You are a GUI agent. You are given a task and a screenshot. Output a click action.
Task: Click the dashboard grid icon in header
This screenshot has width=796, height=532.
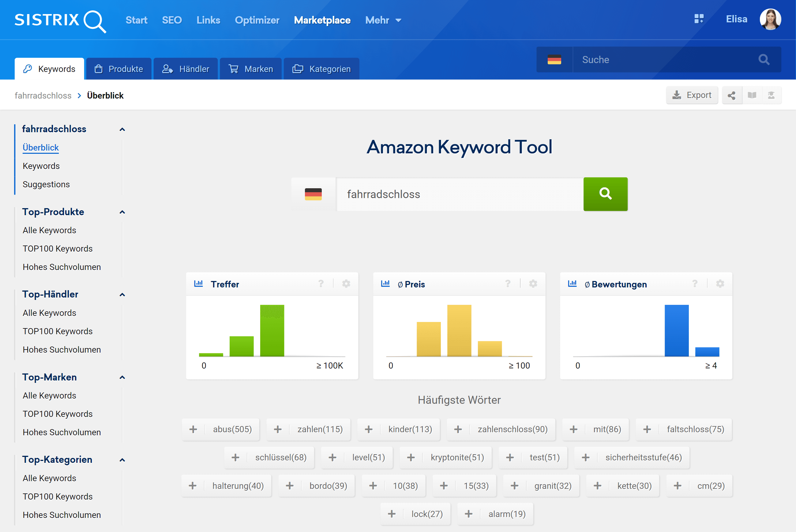tap(699, 19)
